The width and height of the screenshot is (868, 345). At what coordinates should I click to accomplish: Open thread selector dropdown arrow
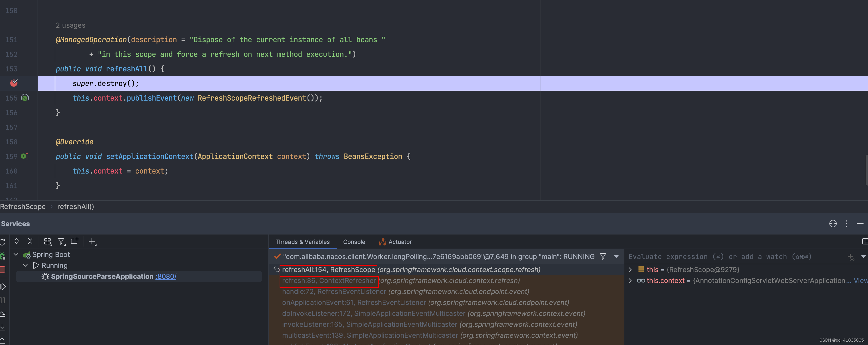point(616,256)
